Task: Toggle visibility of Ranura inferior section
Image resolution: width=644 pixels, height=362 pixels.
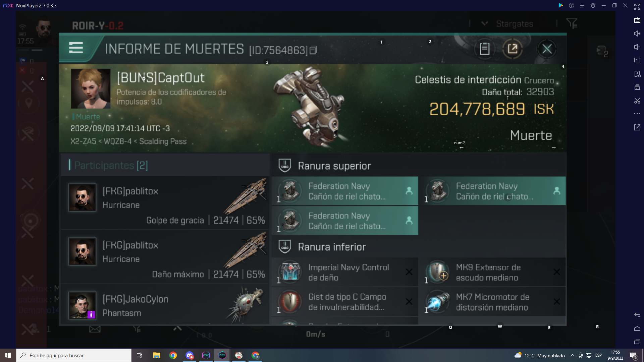Action: coord(332,247)
